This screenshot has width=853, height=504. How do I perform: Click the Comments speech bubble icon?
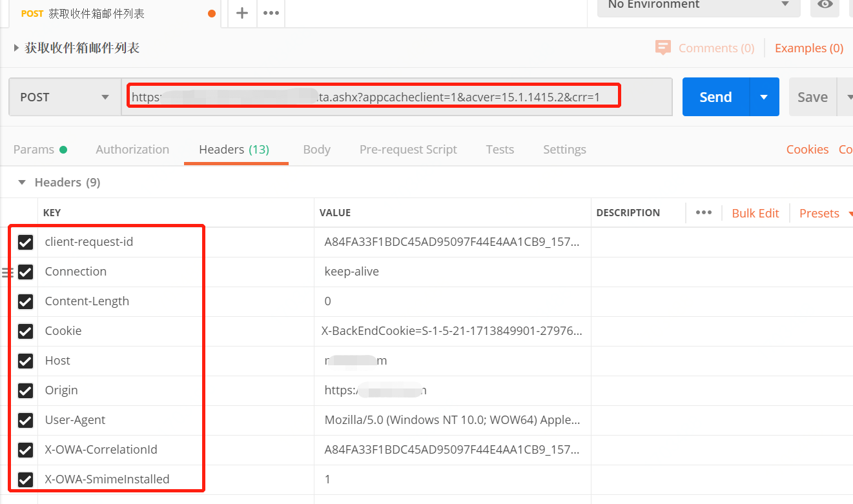click(x=663, y=48)
